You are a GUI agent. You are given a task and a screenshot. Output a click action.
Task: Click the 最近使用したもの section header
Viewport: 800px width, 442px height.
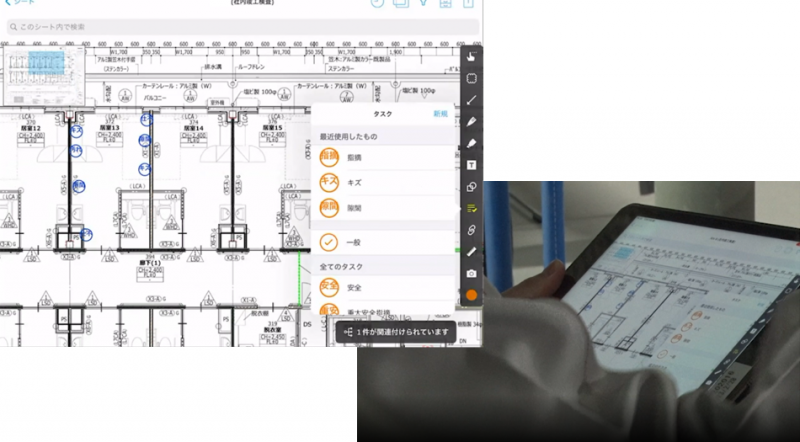348,137
